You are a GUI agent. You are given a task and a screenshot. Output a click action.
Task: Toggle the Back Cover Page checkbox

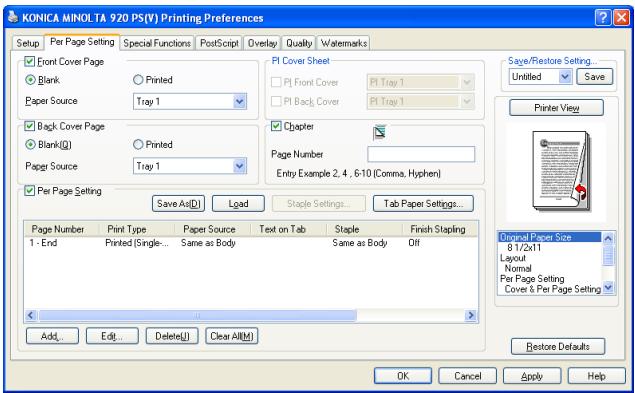(x=30, y=126)
